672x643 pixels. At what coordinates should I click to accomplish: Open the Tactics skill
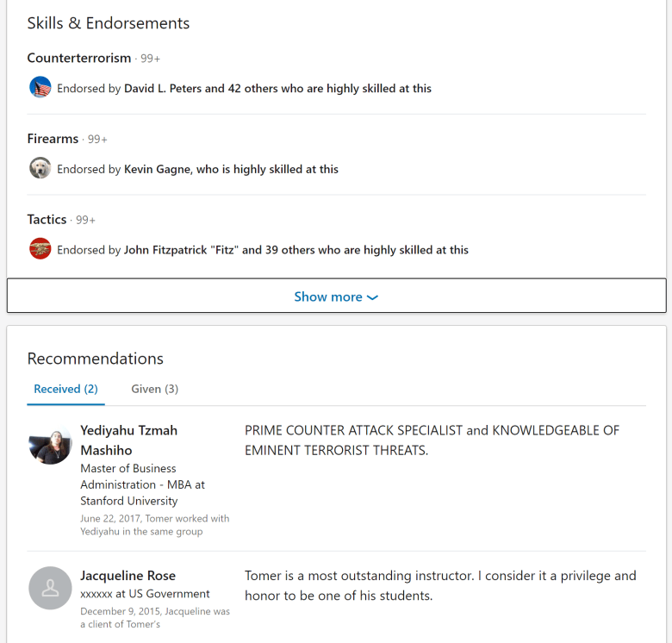coord(47,220)
